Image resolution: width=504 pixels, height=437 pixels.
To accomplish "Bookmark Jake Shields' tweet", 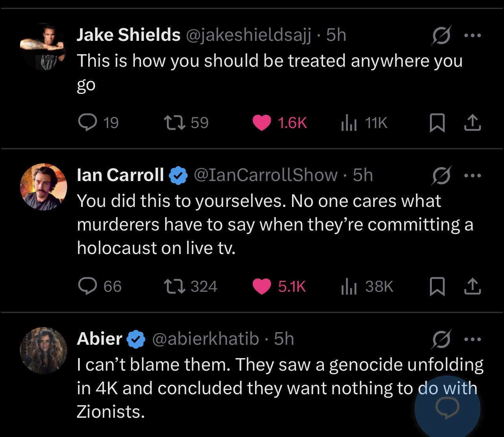I will [437, 123].
